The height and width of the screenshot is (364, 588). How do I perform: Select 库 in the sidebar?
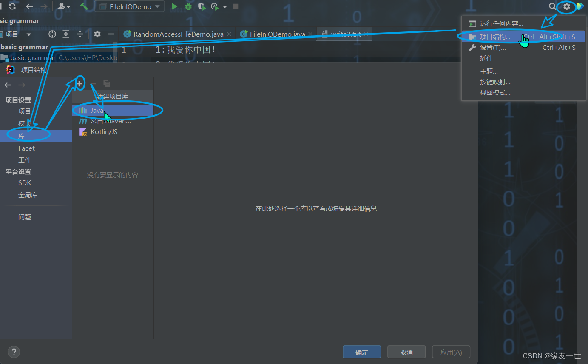coord(36,136)
